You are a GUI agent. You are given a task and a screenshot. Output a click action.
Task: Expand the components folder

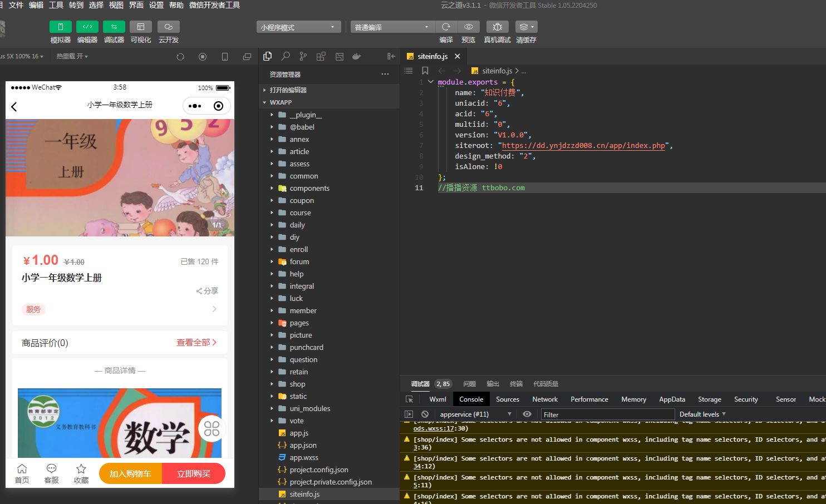click(330, 188)
